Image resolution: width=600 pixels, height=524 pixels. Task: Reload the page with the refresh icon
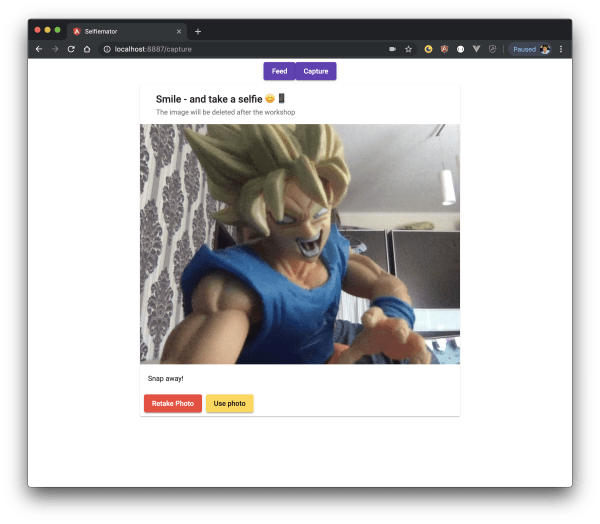(71, 49)
